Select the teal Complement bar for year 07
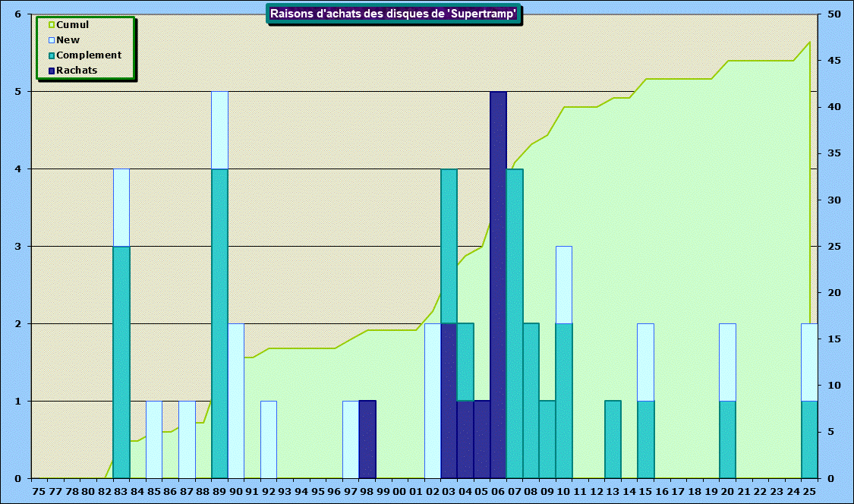Viewport: 854px width, 504px height. tap(515, 323)
